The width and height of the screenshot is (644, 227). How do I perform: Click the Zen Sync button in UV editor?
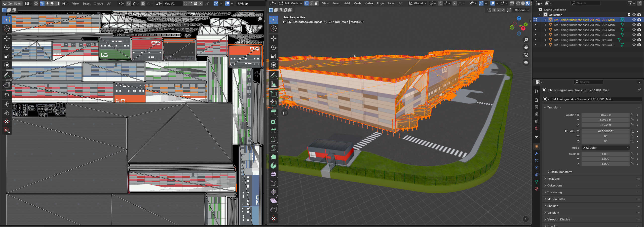click(x=12, y=4)
